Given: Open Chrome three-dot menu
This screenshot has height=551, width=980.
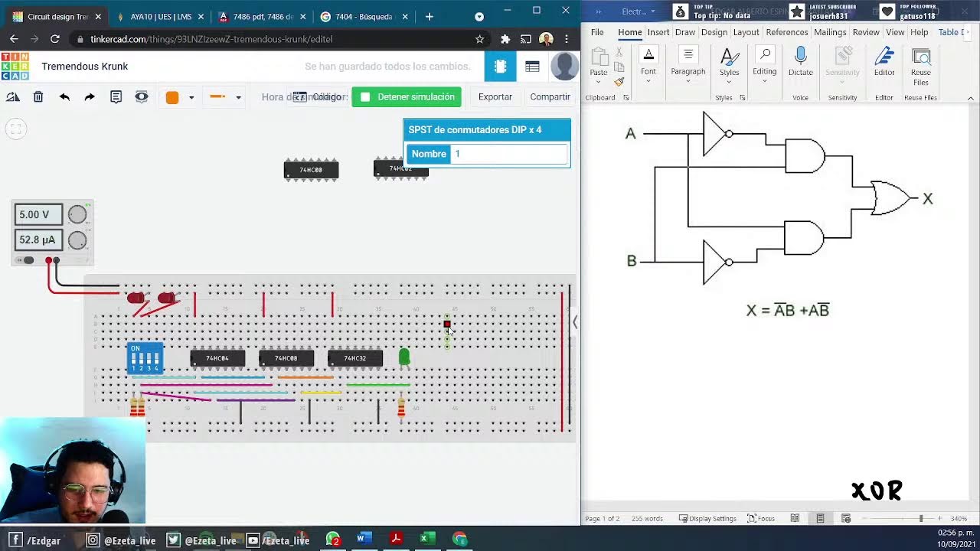Looking at the screenshot, I should [567, 39].
